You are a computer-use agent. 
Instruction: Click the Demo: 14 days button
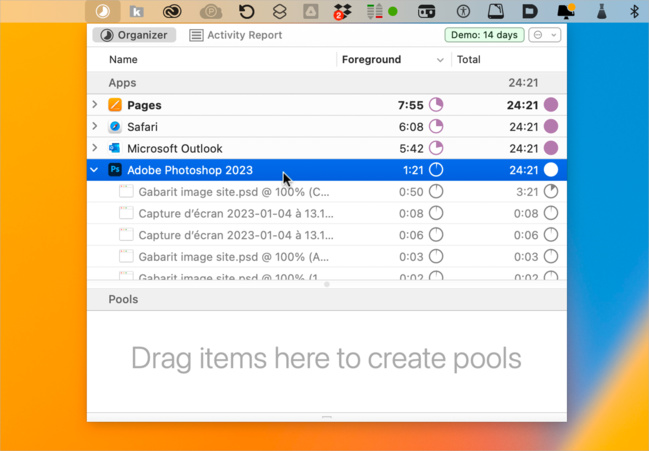pyautogui.click(x=484, y=35)
